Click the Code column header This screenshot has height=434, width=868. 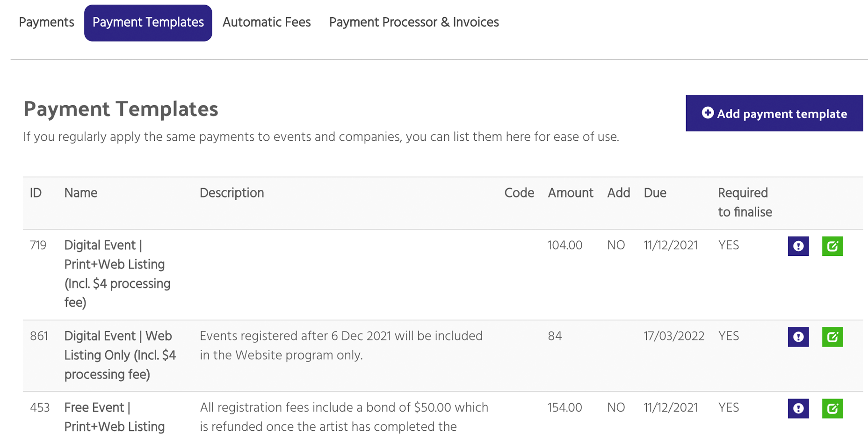tap(519, 193)
